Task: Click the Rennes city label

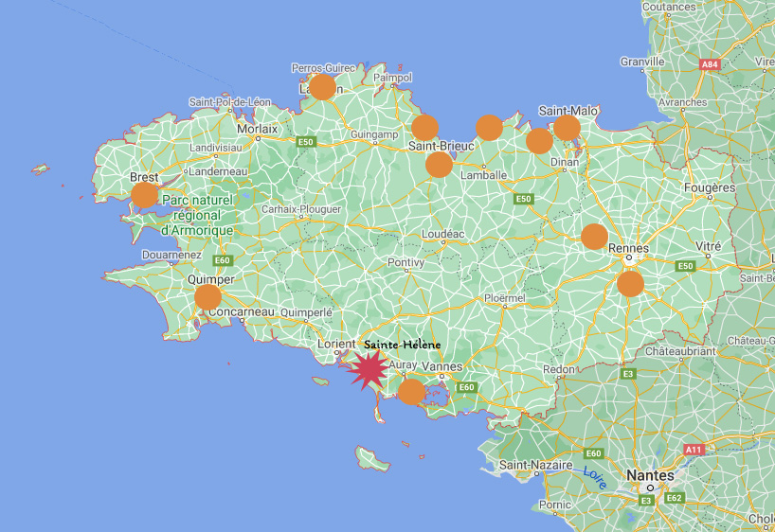Action: pos(629,249)
